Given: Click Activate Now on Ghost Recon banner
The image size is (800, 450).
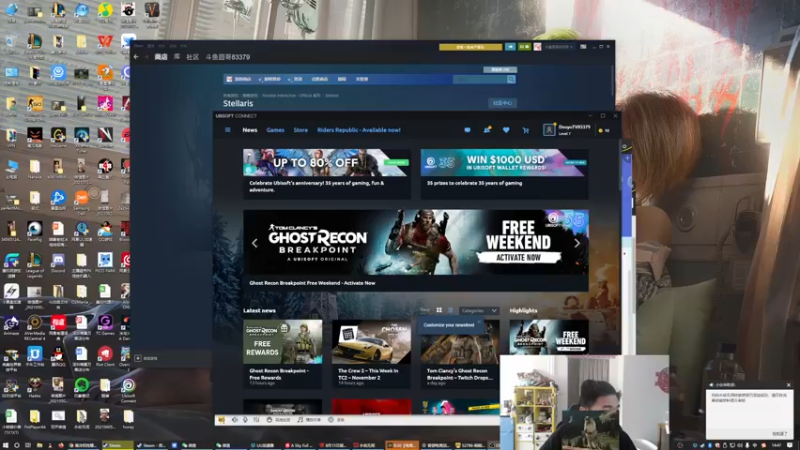Looking at the screenshot, I should (518, 258).
